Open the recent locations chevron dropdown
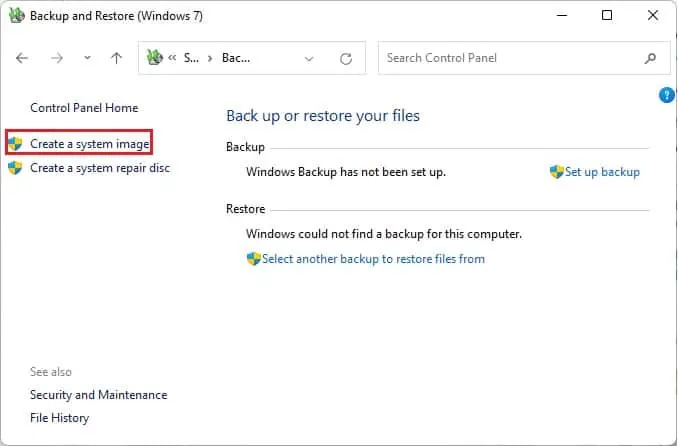The image size is (678, 446). [87, 58]
